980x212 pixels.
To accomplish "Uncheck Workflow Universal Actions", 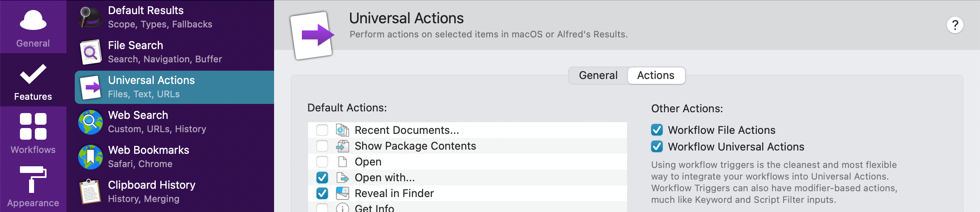I will (657, 147).
